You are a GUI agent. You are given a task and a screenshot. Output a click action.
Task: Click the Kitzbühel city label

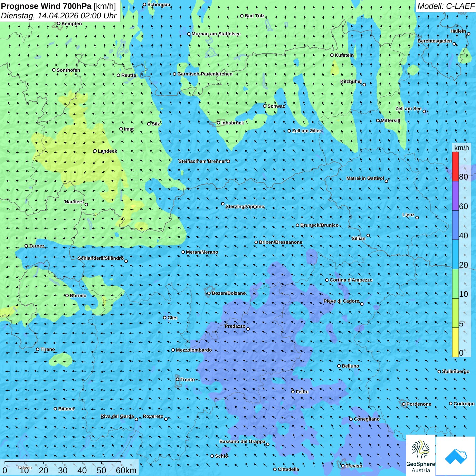point(351,81)
